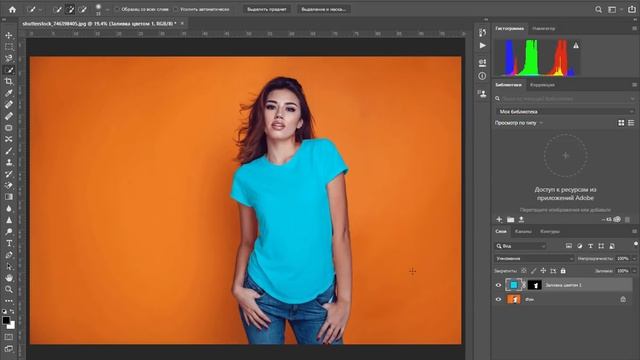Switch to the 'Навигатор' tab
The image size is (640, 360).
[543, 29]
